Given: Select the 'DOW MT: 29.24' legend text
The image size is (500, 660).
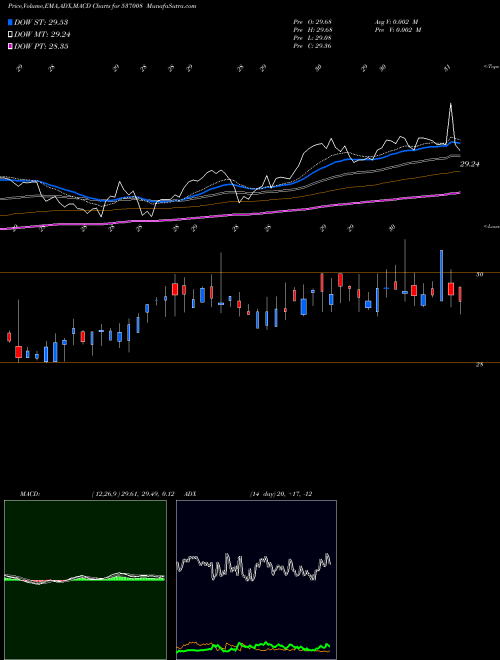Looking at the screenshot, I should [43, 35].
